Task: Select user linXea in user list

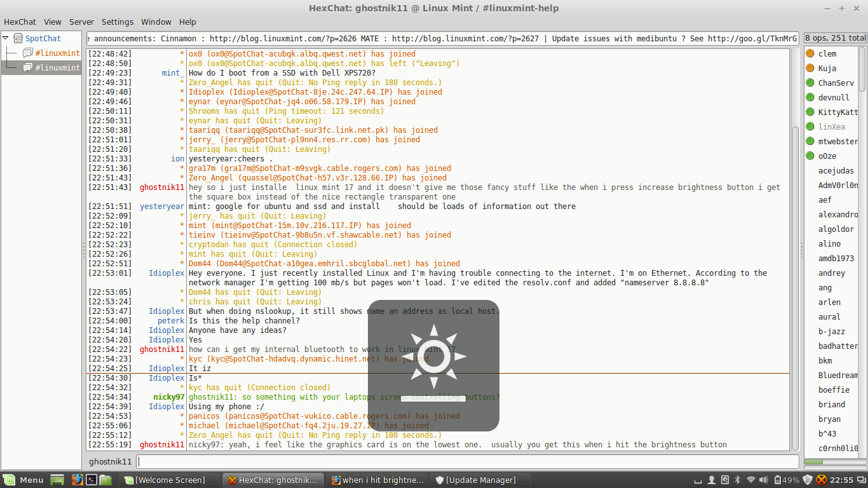Action: coord(832,127)
